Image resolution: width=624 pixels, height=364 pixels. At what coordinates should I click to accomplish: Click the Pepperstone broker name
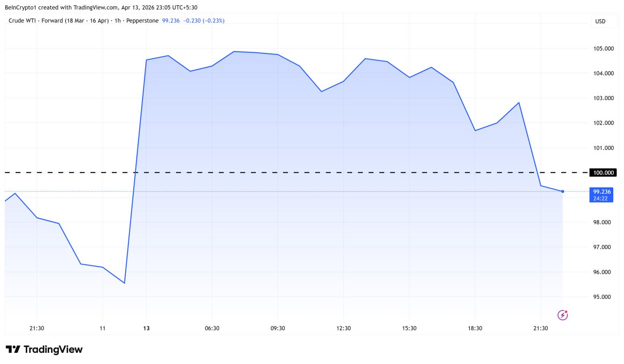(x=142, y=20)
